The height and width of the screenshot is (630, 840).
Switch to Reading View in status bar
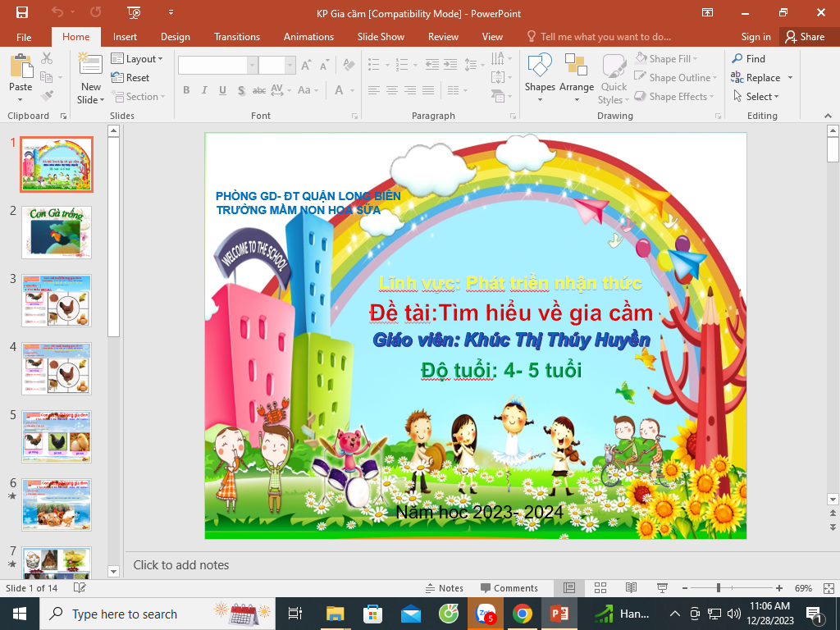(630, 588)
